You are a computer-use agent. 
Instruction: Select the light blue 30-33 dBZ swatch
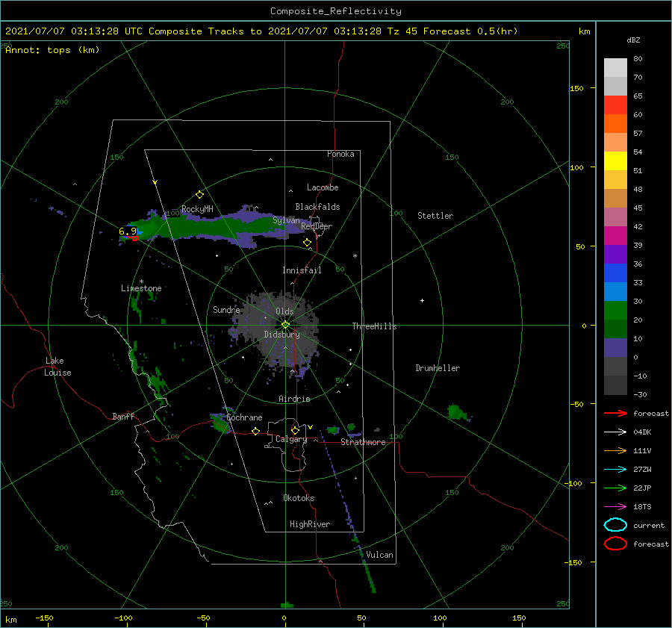(x=615, y=292)
